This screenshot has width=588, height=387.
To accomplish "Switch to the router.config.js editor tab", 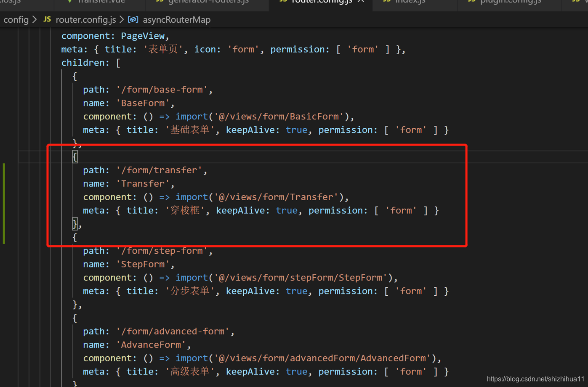I will [322, 3].
